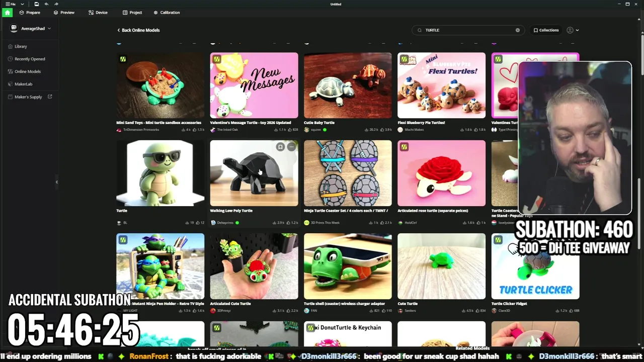This screenshot has height=362, width=644.
Task: Click the TriDimension Printworks author name
Action: point(141,130)
